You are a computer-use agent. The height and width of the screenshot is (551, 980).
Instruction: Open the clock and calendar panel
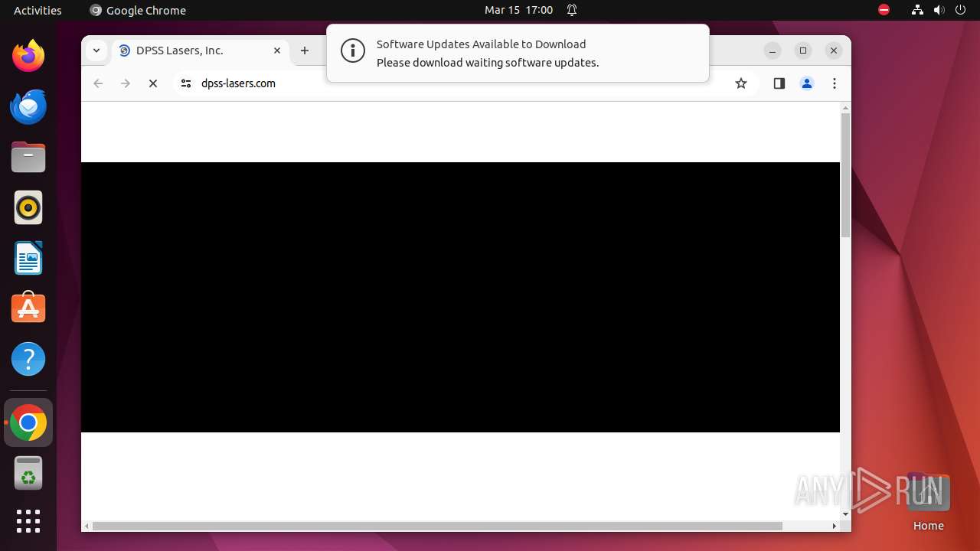click(518, 10)
